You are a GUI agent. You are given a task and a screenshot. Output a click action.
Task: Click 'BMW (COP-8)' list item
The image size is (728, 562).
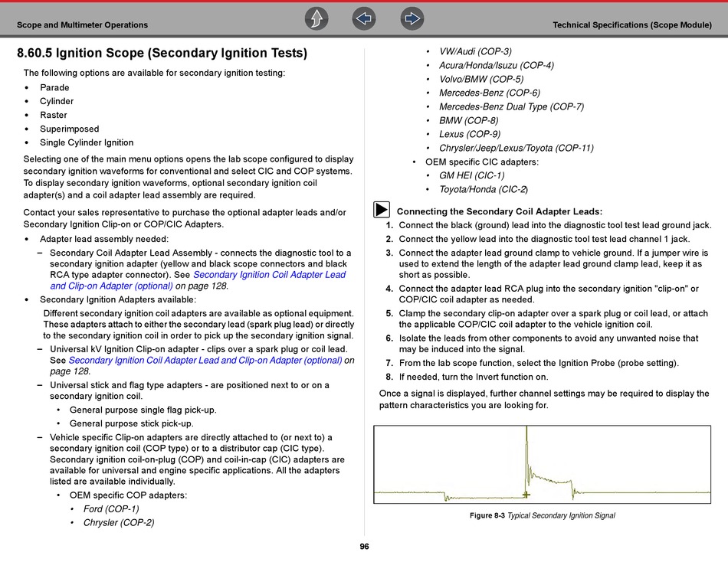[469, 121]
